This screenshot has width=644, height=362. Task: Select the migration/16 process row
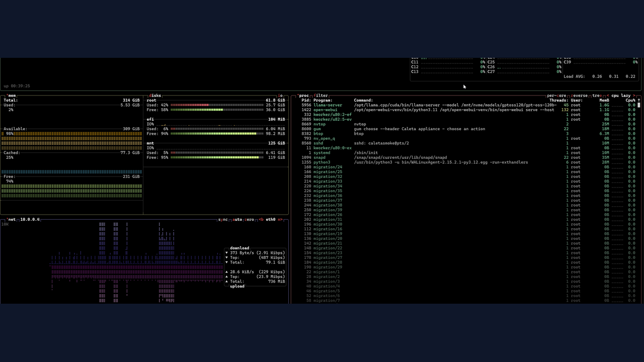(x=468, y=229)
